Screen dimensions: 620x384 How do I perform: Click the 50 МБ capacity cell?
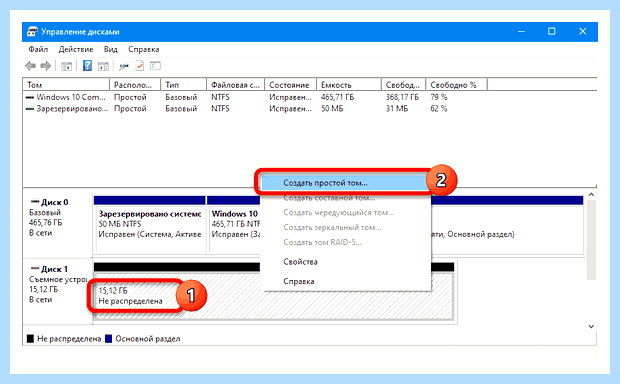coord(332,109)
